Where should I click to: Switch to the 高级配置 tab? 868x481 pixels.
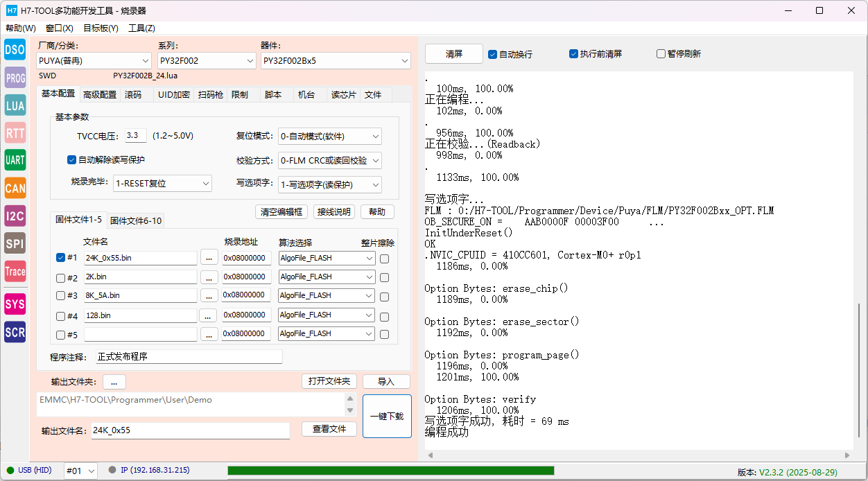tap(100, 95)
